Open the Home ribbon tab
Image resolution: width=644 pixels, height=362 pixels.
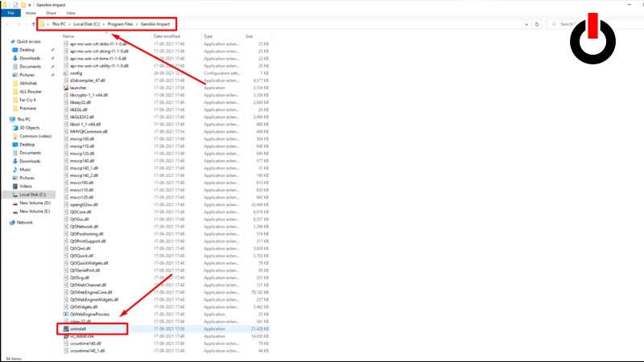pos(31,13)
